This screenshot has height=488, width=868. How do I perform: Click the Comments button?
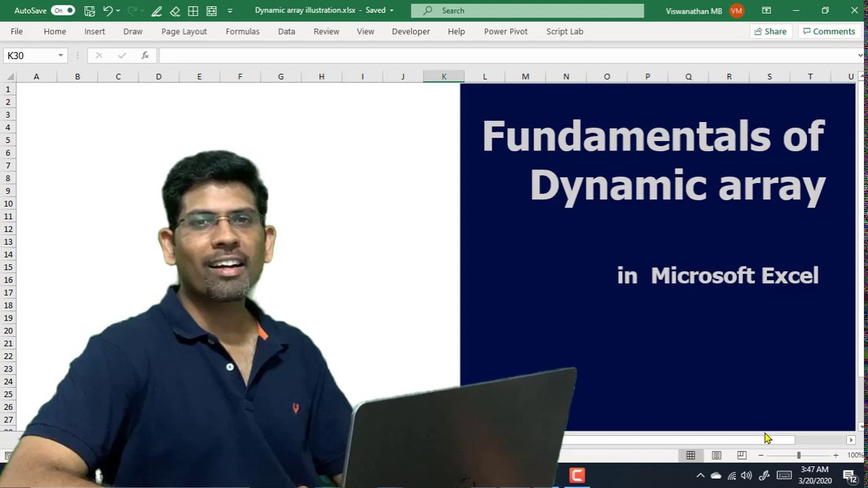(828, 31)
